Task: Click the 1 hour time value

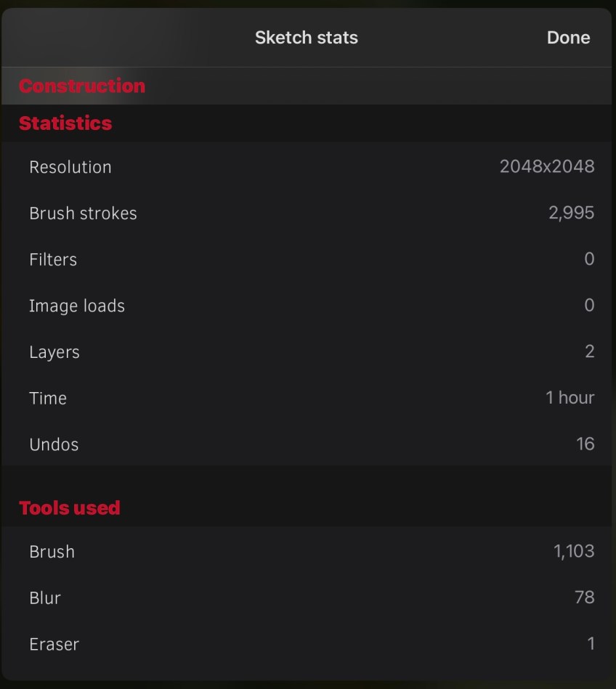Action: click(x=570, y=398)
